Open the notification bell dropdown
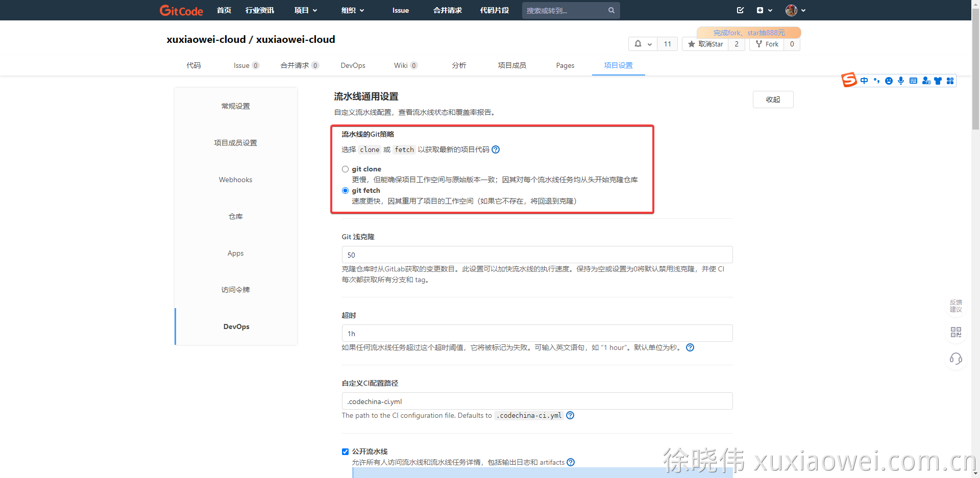This screenshot has height=478, width=980. click(643, 44)
